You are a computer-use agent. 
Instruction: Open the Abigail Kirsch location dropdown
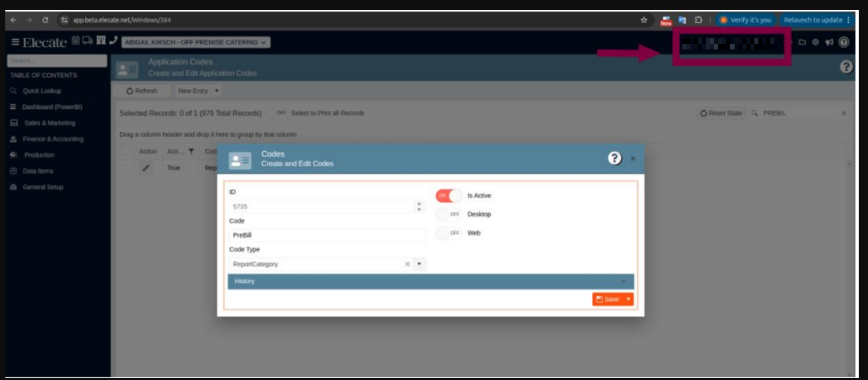coord(196,42)
